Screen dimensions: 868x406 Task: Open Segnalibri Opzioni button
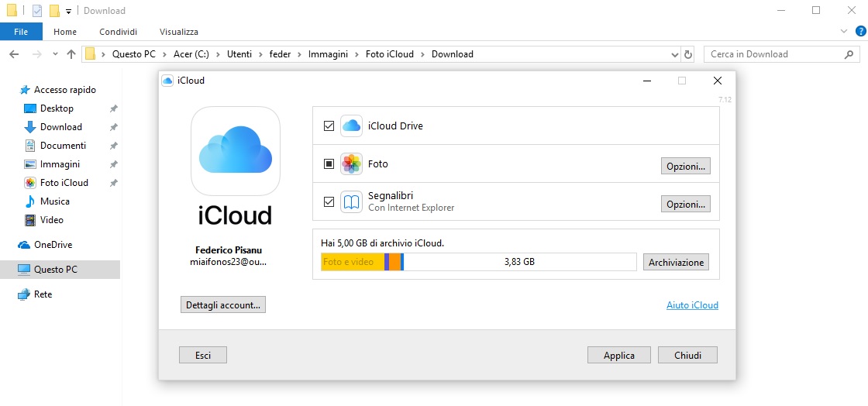click(686, 204)
